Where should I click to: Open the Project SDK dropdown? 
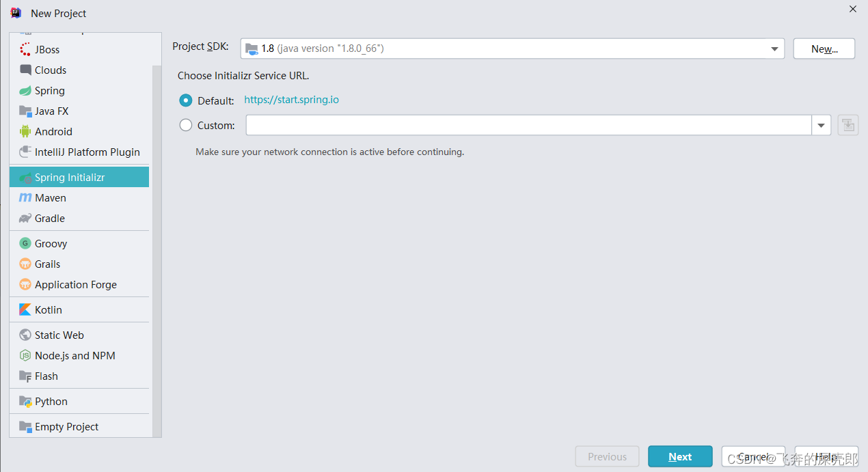click(x=774, y=48)
